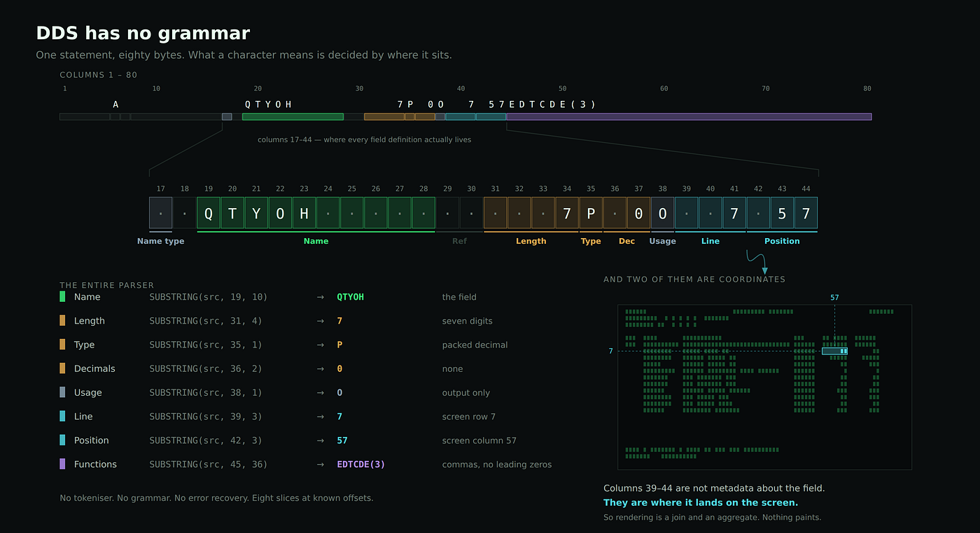Click the 'SUBSTRING(src, 19, 10)' expression

209,297
